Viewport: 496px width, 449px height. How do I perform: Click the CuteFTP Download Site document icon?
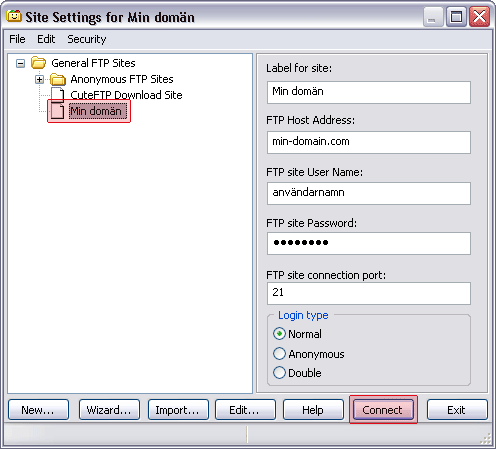58,95
